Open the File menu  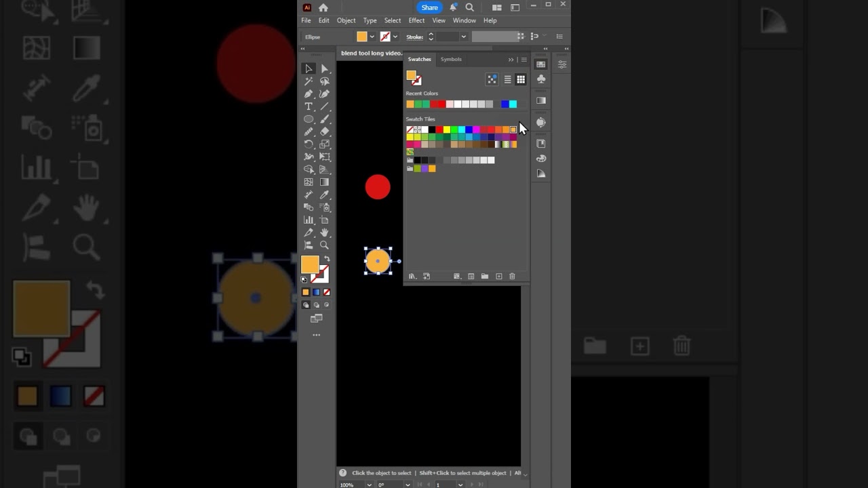(x=306, y=20)
